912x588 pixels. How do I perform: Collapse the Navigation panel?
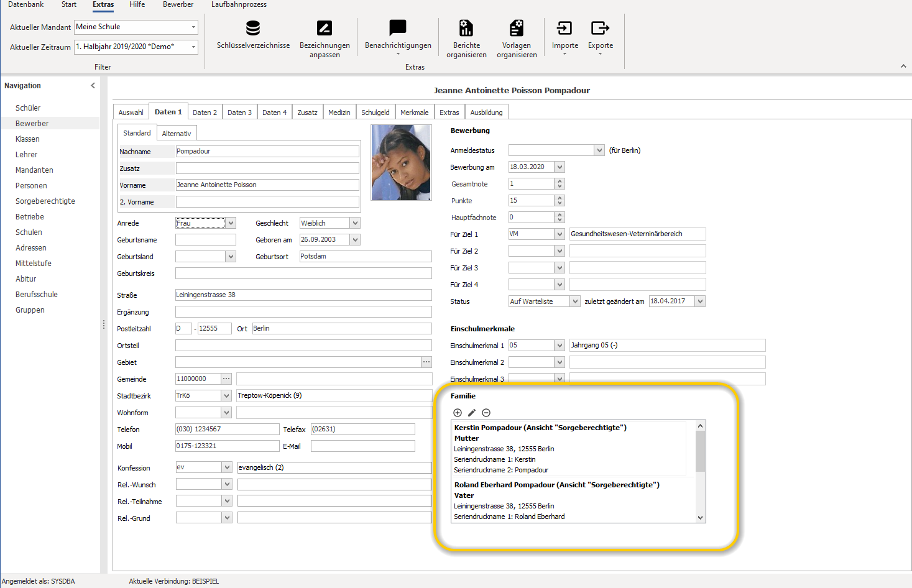(93, 86)
